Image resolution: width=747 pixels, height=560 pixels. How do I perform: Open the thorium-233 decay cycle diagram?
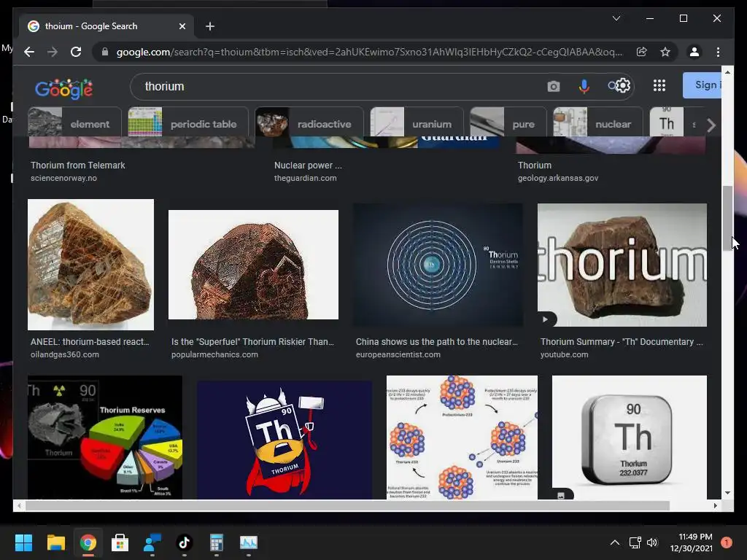point(462,437)
